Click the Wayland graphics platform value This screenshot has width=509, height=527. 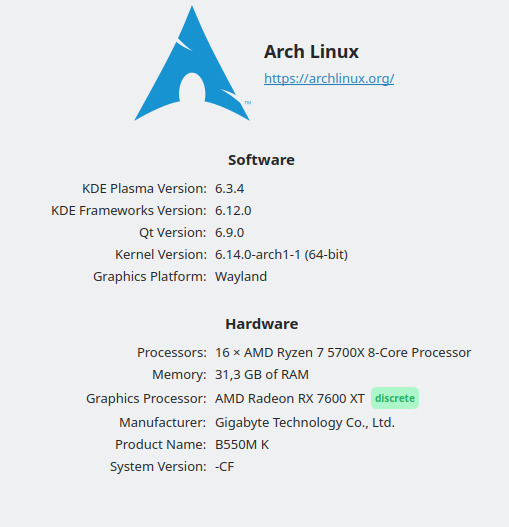point(241,277)
